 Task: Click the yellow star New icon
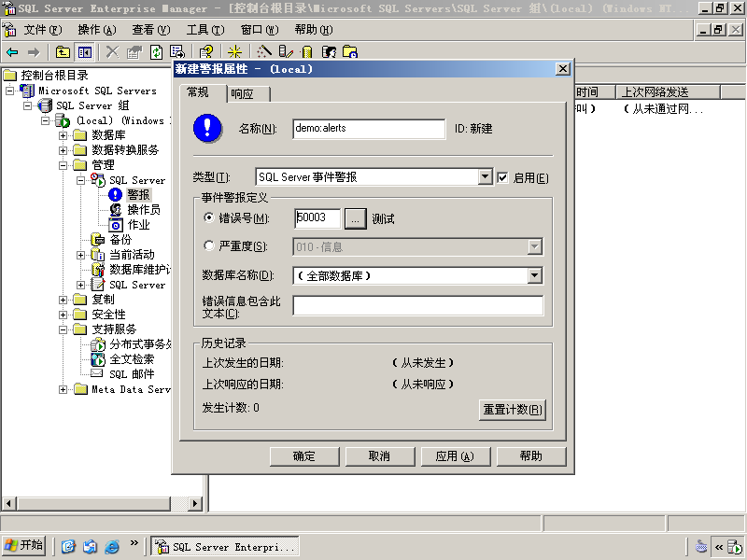click(234, 52)
